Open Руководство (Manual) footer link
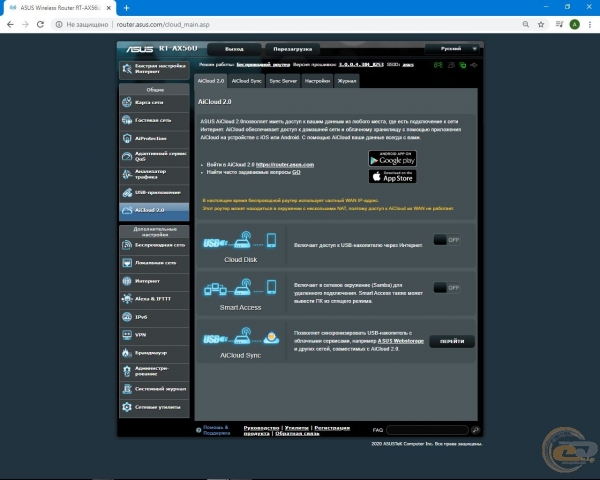 click(261, 428)
